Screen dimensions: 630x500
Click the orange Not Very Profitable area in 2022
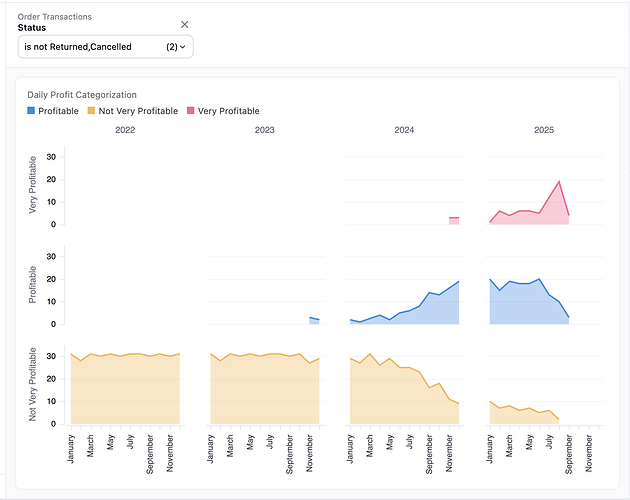tap(125, 390)
